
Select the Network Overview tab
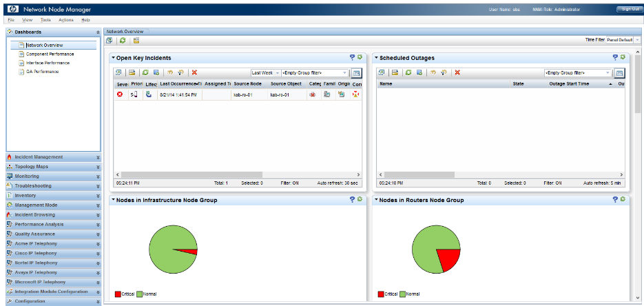pos(125,31)
